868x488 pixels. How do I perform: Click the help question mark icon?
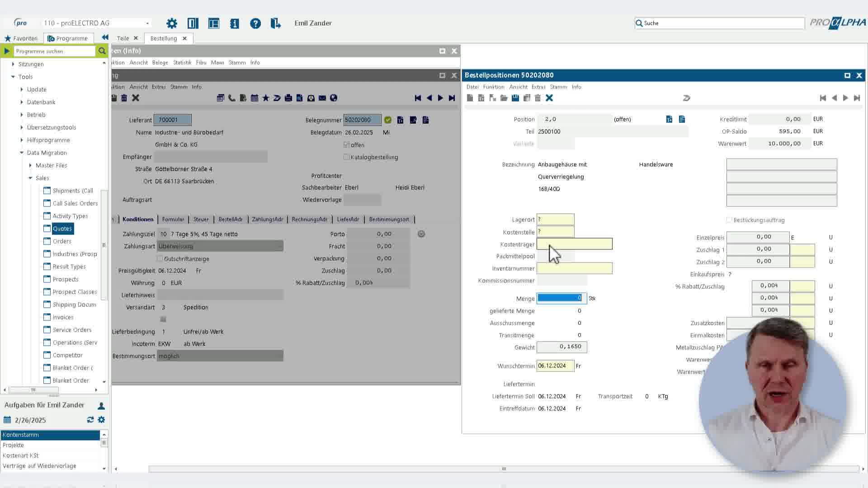click(x=255, y=23)
